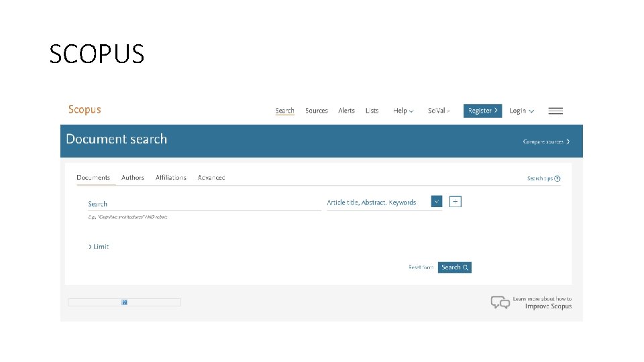Switch to the Authors tab
The image size is (644, 362).
(133, 178)
